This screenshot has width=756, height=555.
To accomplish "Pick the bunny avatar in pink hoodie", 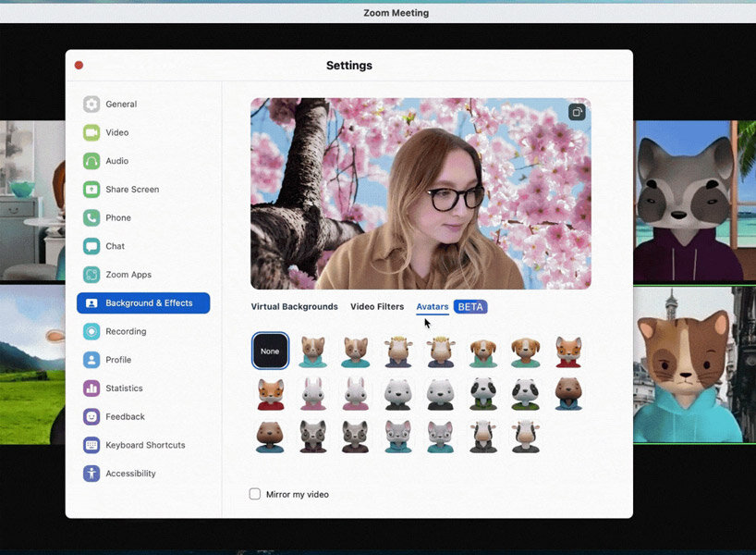I will 313,394.
